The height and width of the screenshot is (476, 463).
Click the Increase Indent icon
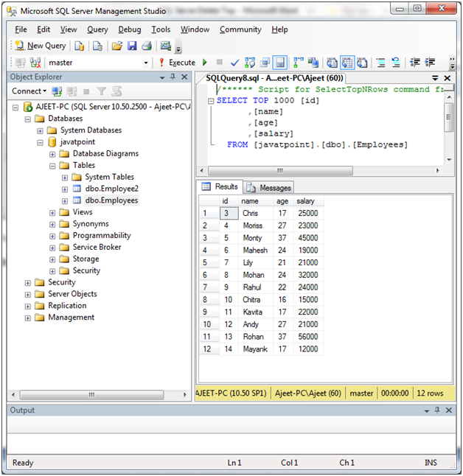point(430,63)
